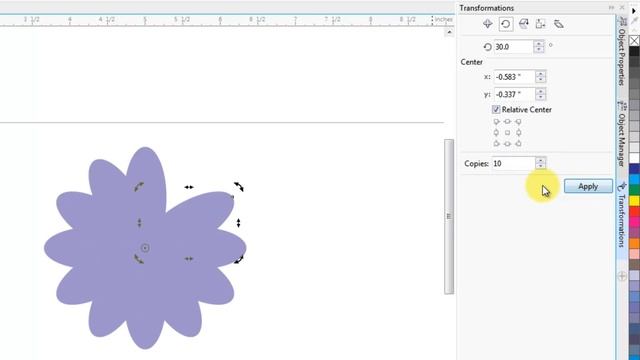The image size is (640, 360).
Task: Click the bottom-right rotation handle
Action: click(x=239, y=259)
